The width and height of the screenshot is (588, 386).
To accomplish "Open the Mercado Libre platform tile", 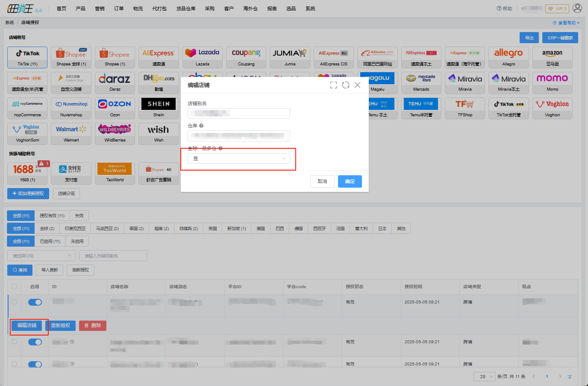I will point(421,83).
